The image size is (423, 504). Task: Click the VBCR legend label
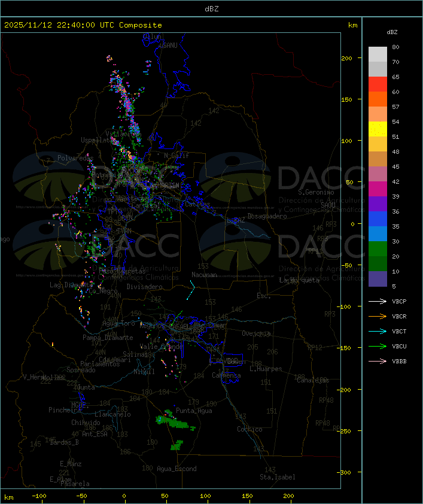pos(399,316)
